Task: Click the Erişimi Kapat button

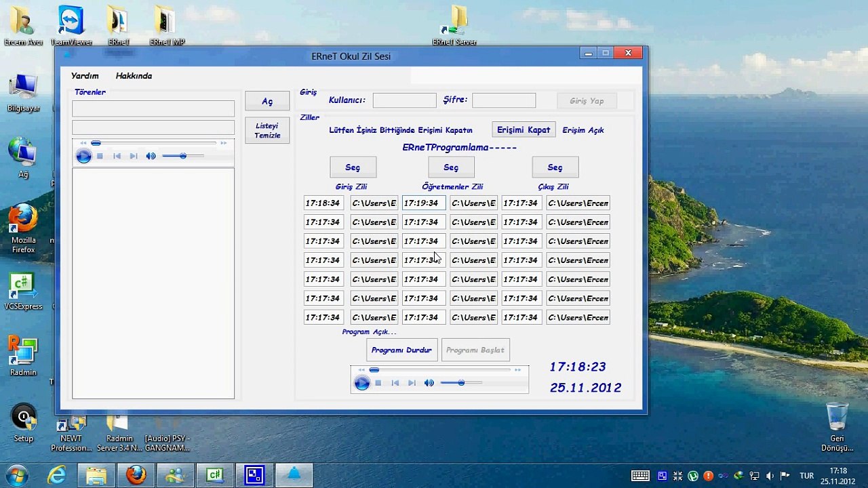Action: coord(524,129)
